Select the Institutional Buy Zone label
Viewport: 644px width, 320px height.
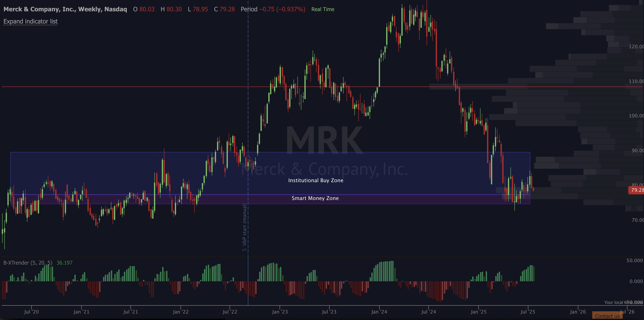pyautogui.click(x=315, y=180)
